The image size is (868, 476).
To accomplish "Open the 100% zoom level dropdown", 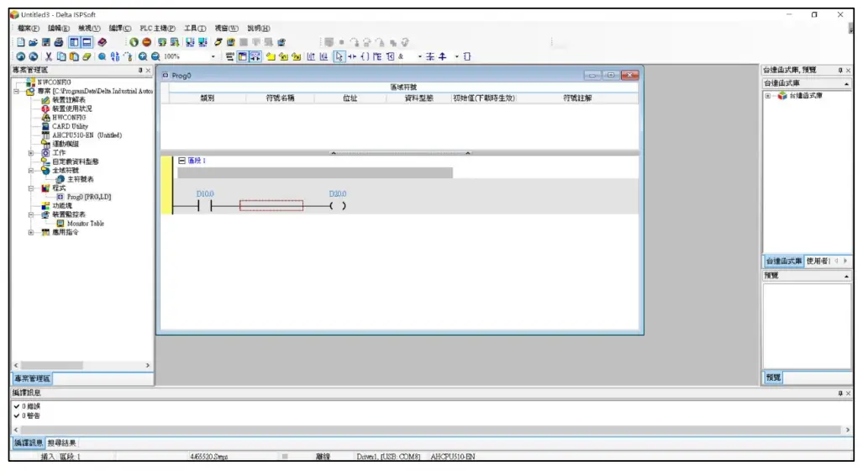I will (x=213, y=56).
